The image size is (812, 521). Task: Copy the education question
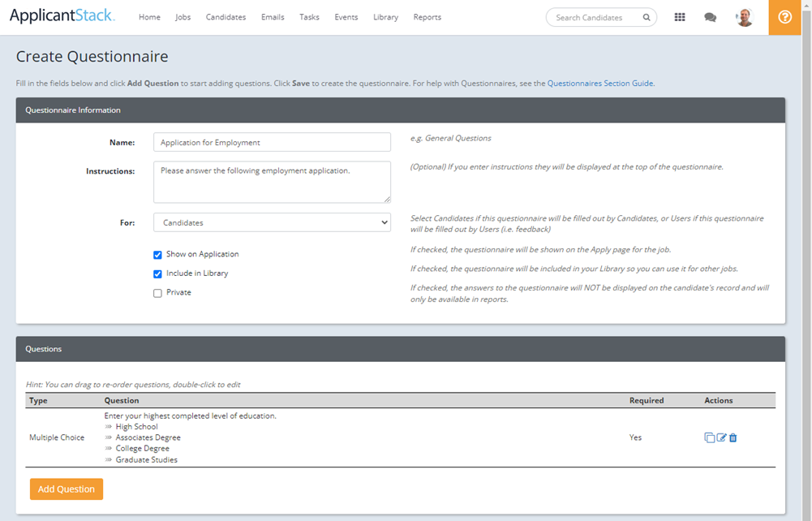click(710, 438)
